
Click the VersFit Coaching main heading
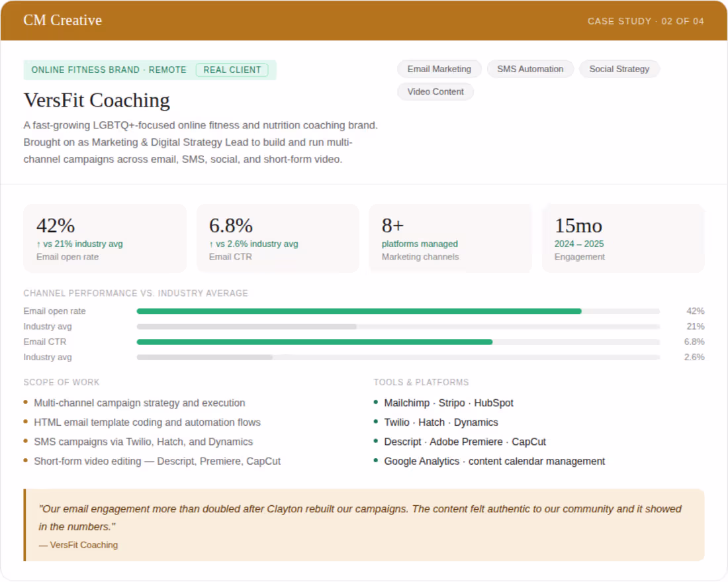point(97,101)
